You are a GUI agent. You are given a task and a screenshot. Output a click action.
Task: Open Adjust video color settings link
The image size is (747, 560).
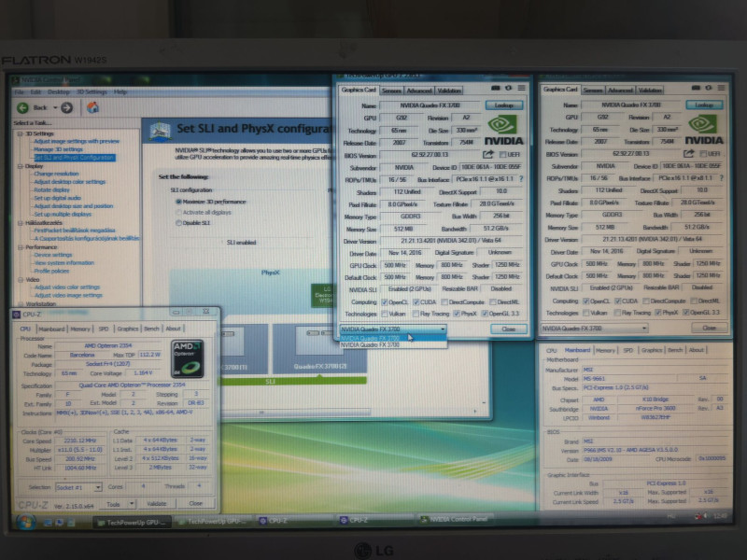[x=67, y=287]
